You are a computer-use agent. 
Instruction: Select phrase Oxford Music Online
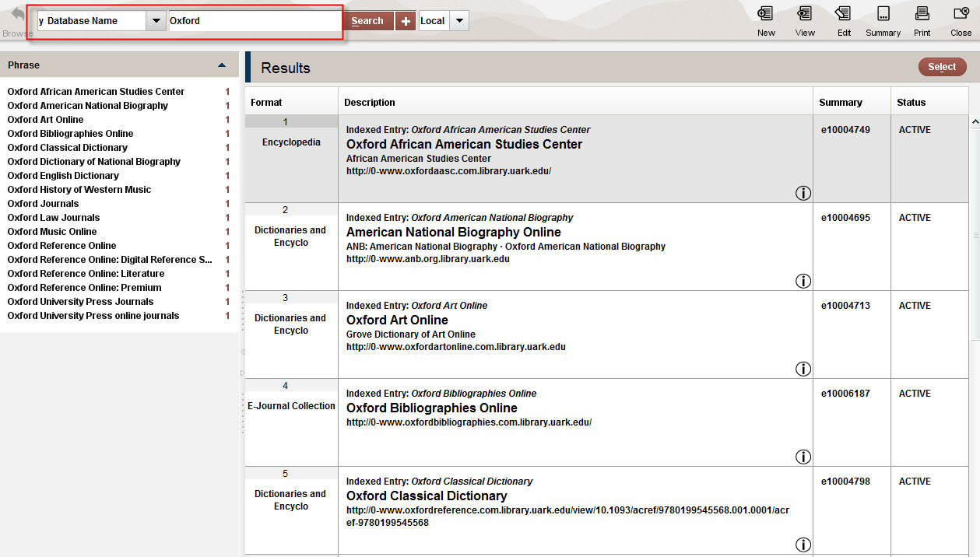(52, 232)
